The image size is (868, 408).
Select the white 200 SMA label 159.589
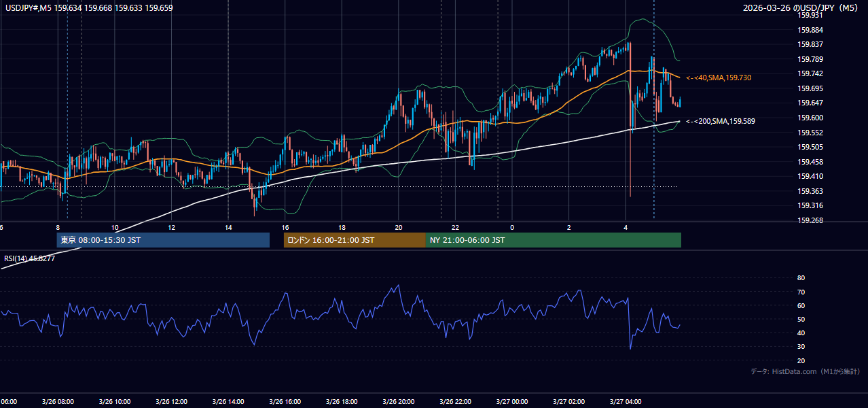click(x=721, y=121)
